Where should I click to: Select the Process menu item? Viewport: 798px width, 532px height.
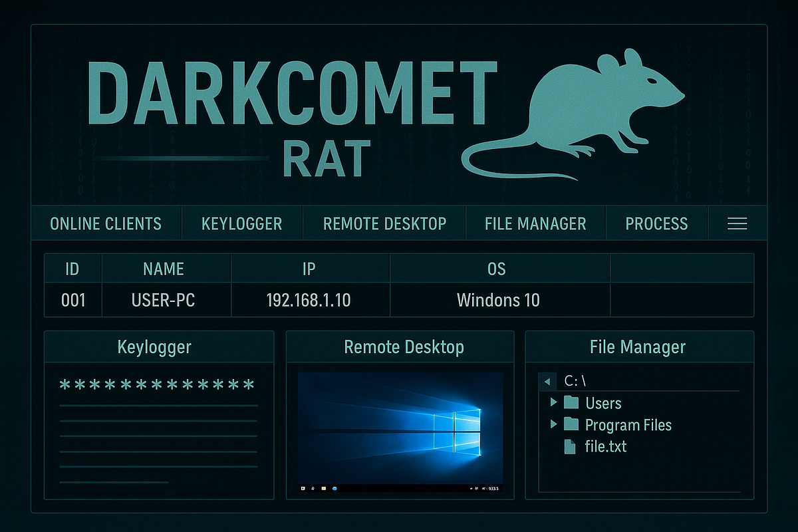click(656, 223)
